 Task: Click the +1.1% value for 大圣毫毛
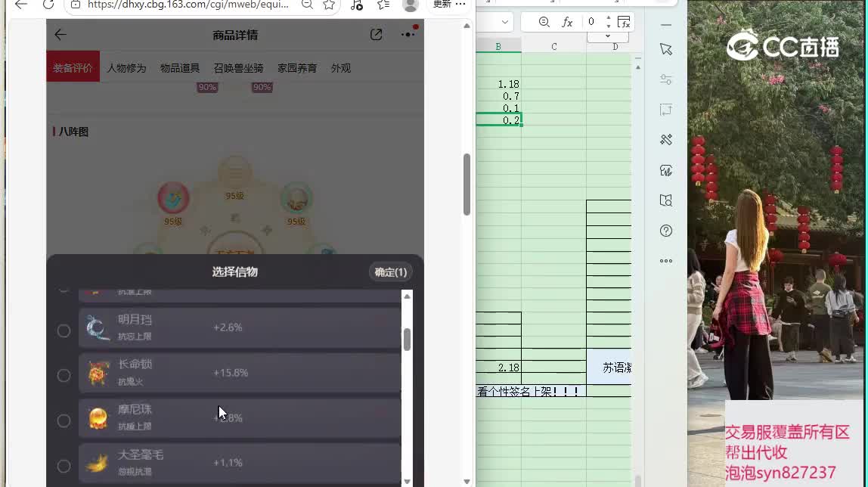228,463
